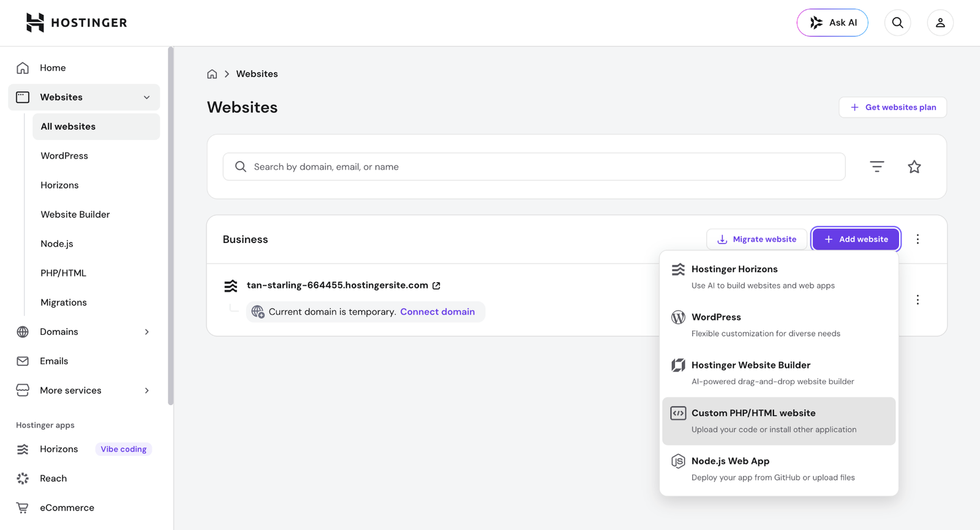Click the Migrate website button
Image resolution: width=980 pixels, height=530 pixels.
point(757,239)
